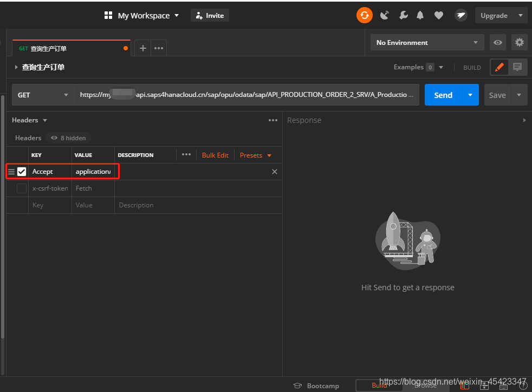
Task: Click the x-csrf-token key cell
Action: 50,188
